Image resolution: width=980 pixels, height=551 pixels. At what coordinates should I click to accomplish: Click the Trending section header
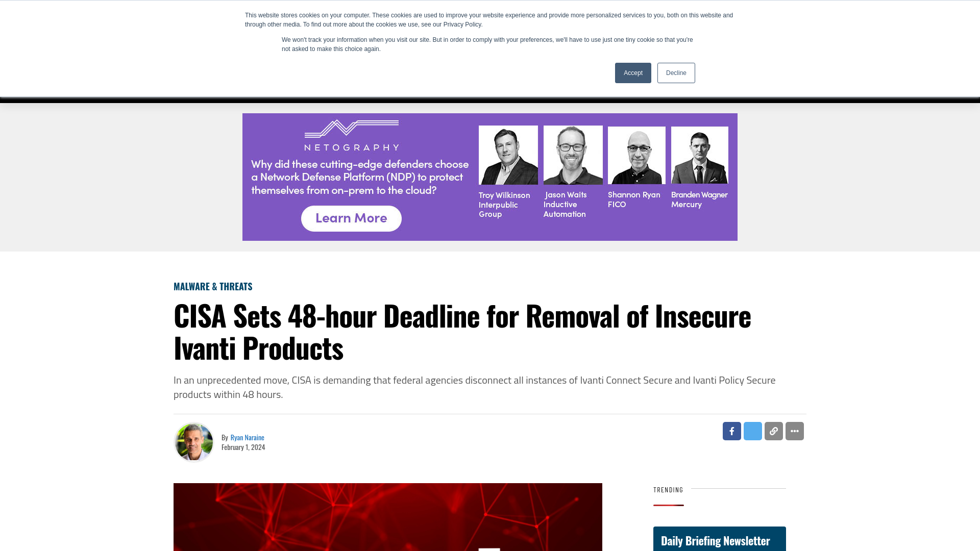point(668,489)
